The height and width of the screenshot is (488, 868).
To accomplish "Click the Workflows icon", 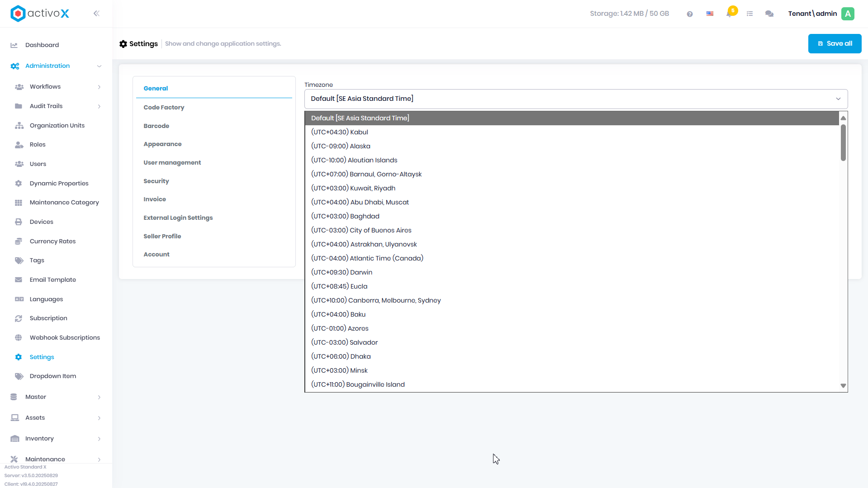I will click(x=19, y=87).
